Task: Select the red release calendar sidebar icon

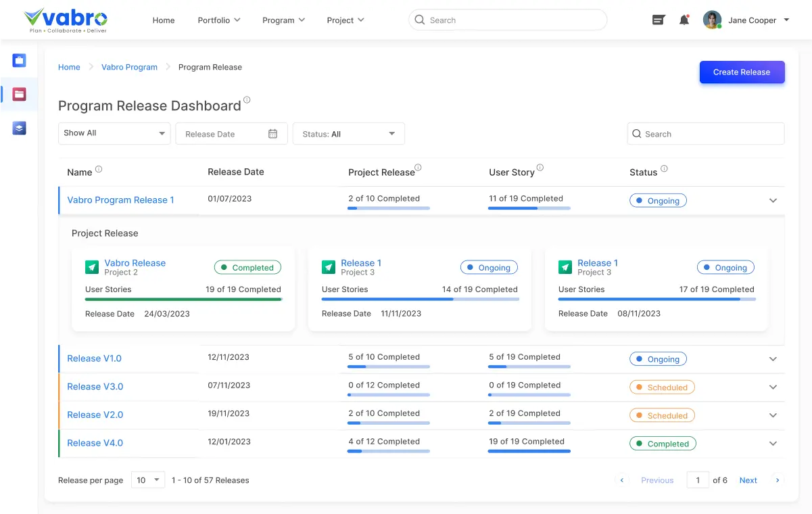Action: (19, 95)
